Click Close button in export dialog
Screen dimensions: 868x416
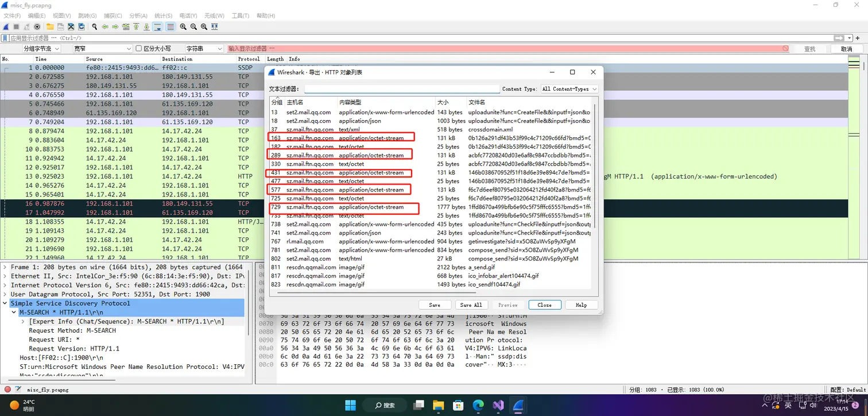[544, 305]
